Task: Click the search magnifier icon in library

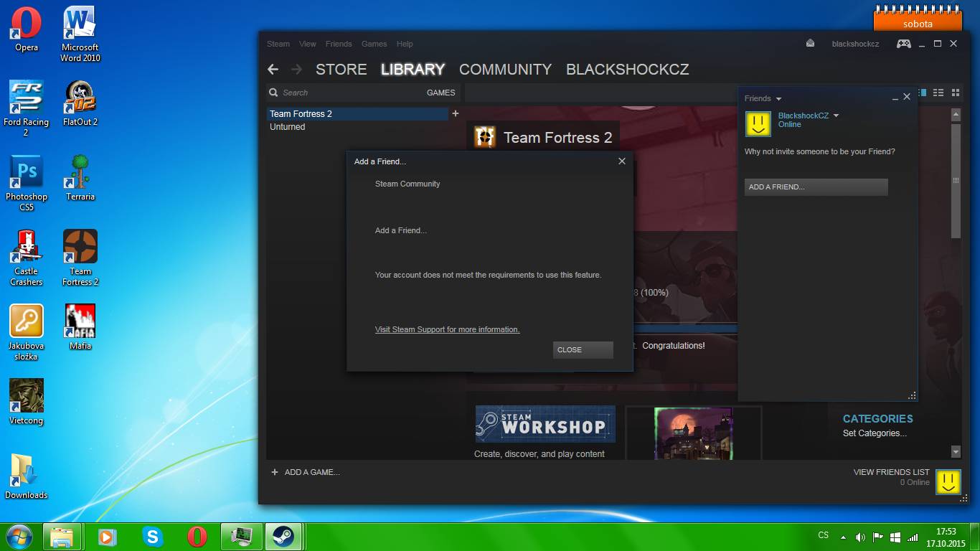Action: 273,93
